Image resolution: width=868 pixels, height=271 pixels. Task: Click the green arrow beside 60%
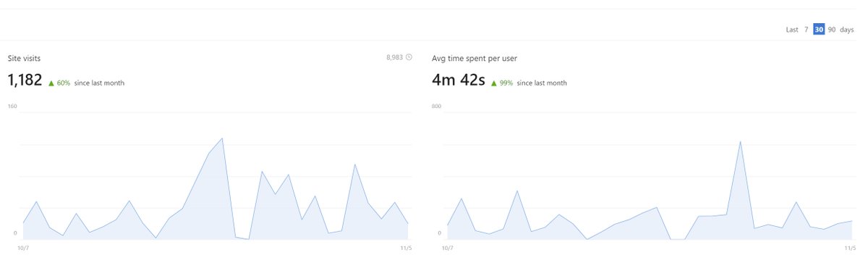click(x=51, y=83)
